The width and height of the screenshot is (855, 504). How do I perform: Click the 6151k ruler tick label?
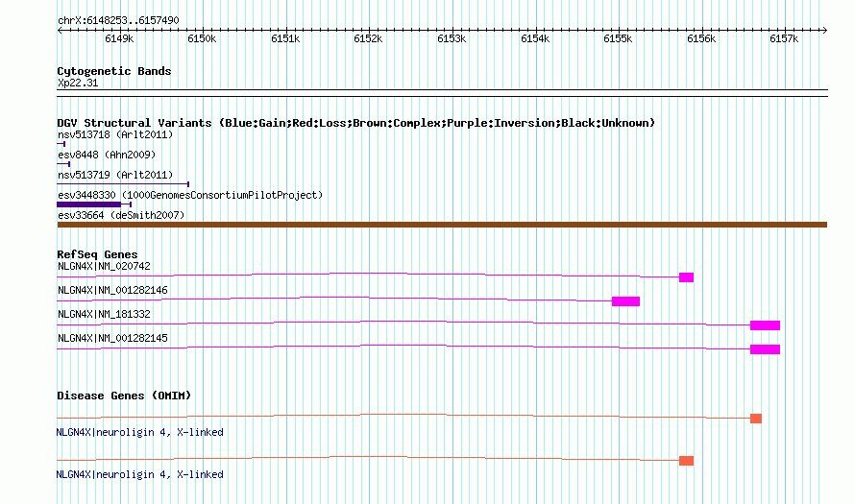(x=285, y=38)
